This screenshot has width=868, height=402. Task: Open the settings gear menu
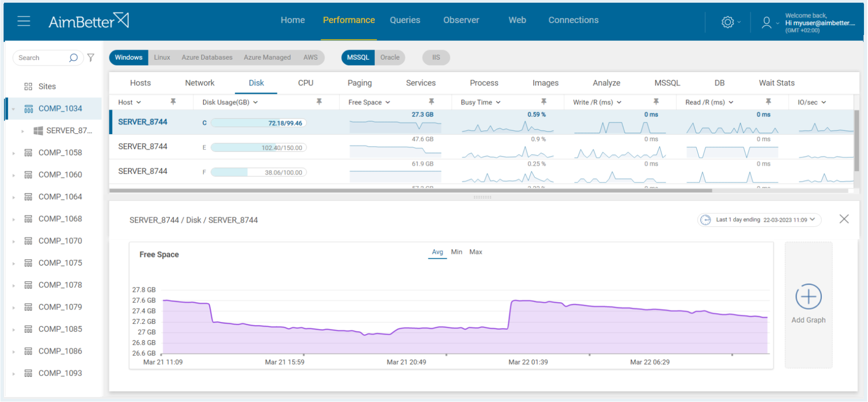(x=728, y=22)
